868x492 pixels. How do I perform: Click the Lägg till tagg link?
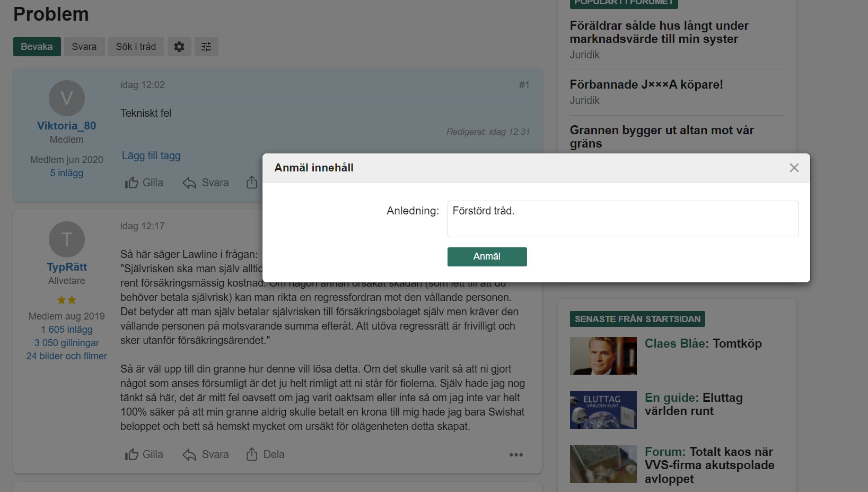coord(151,156)
